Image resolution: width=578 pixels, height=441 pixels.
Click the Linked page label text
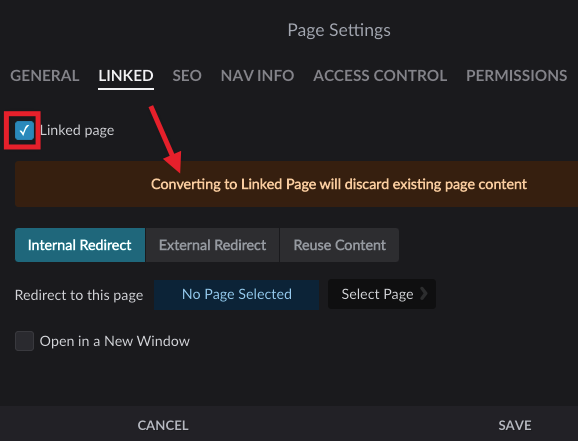77,131
